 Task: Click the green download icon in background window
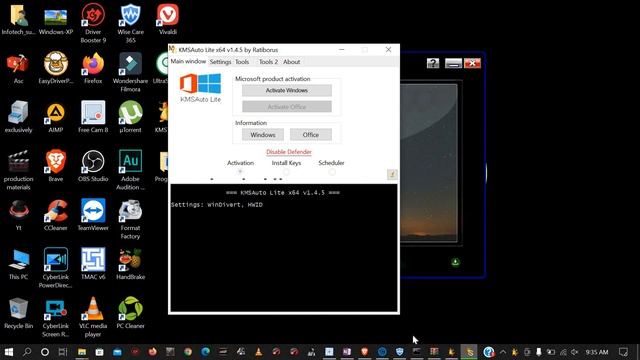(456, 262)
